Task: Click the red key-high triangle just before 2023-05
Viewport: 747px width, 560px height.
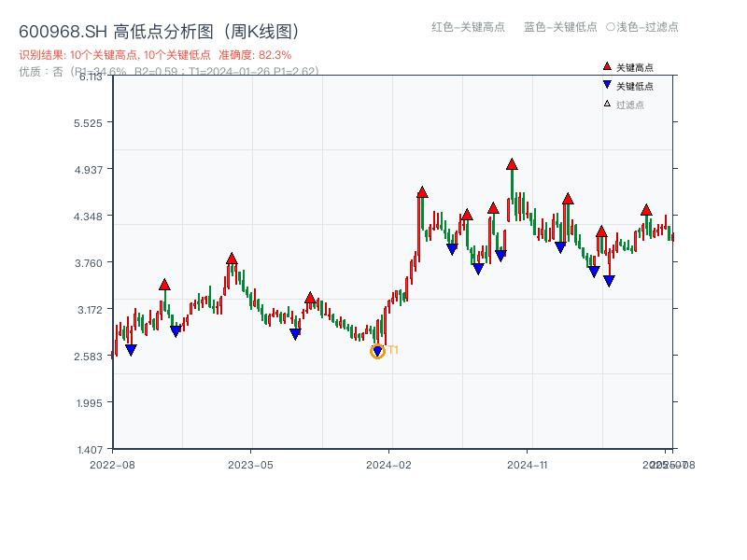Action: click(x=232, y=259)
